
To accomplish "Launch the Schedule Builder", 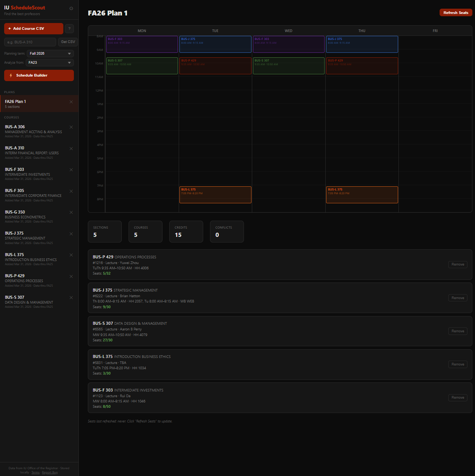I will [x=39, y=75].
